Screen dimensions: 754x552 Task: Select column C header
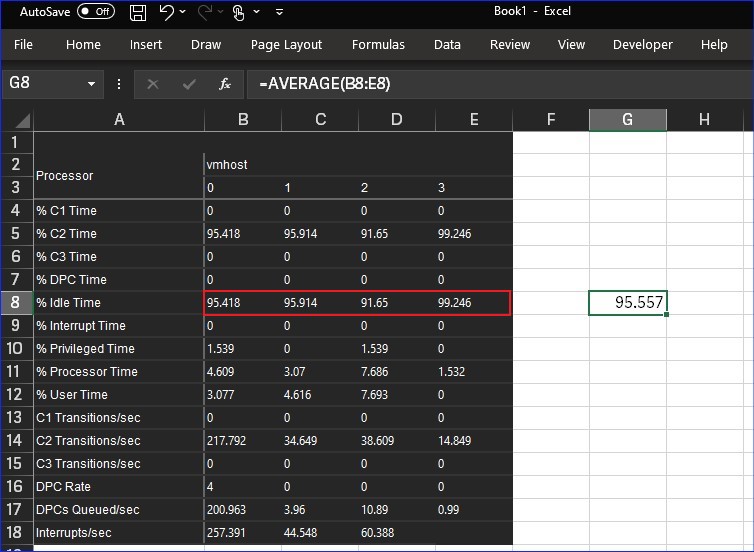[x=320, y=120]
